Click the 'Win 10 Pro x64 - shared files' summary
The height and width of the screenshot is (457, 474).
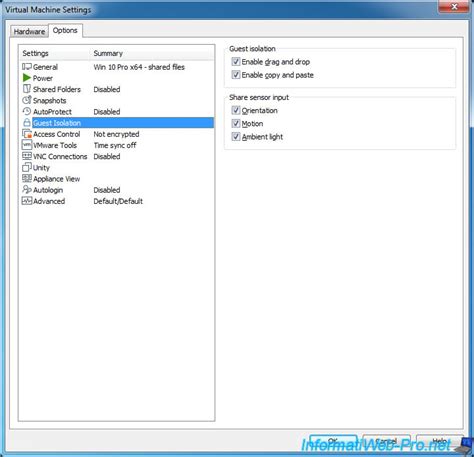tap(139, 67)
